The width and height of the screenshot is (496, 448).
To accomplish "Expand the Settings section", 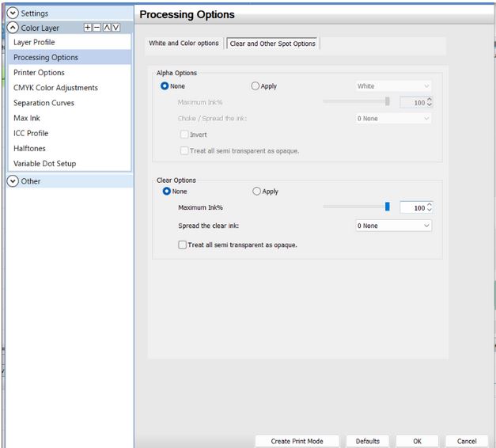I will point(13,13).
